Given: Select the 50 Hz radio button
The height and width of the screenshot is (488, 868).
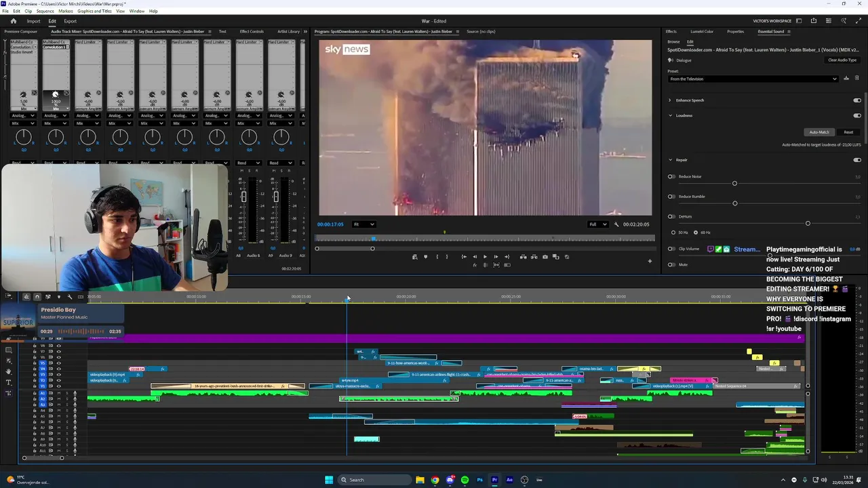Looking at the screenshot, I should click(673, 232).
